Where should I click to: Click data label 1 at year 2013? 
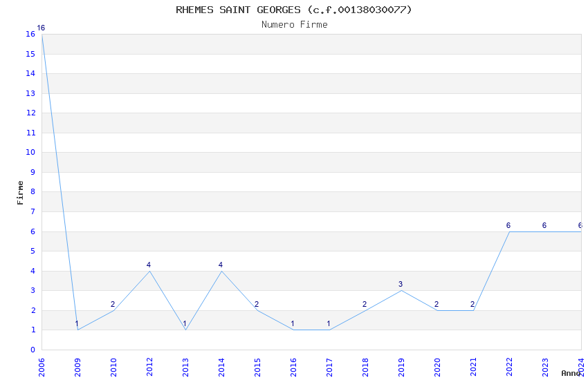tap(185, 324)
